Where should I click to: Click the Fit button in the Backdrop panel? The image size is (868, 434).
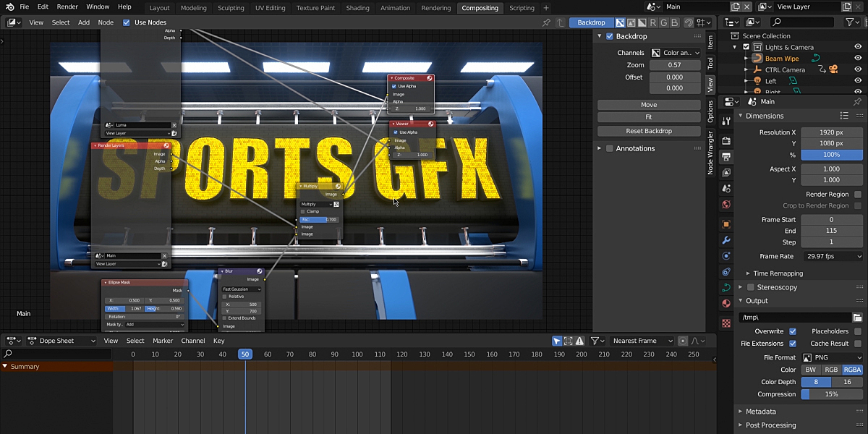[649, 117]
